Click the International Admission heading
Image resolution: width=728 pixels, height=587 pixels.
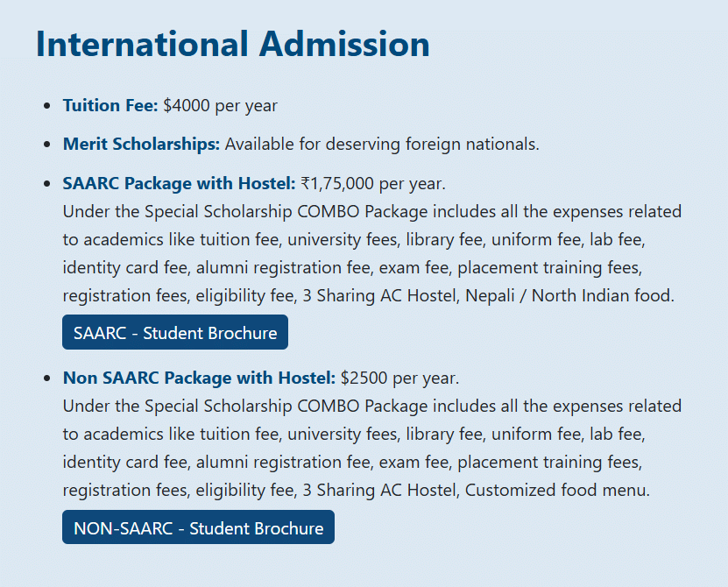pyautogui.click(x=232, y=45)
